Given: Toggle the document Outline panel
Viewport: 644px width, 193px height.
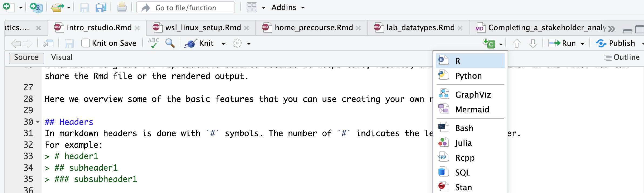Looking at the screenshot, I should 622,57.
